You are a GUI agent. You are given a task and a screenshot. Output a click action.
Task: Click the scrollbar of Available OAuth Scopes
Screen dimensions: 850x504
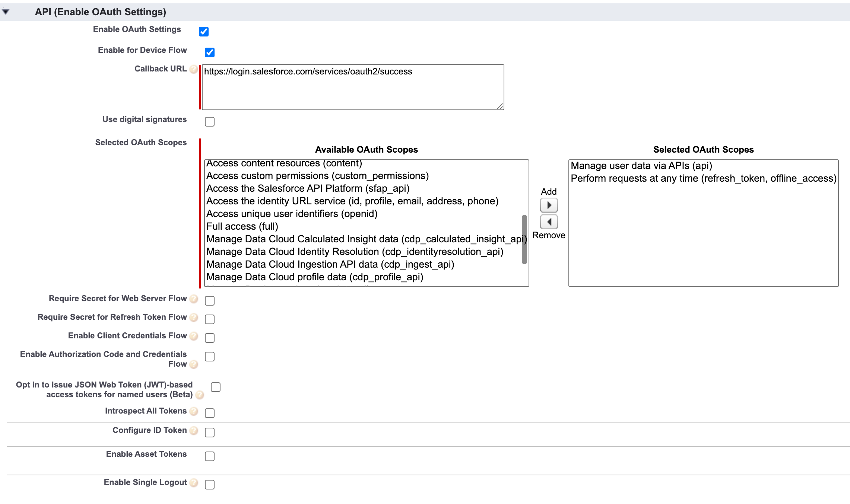[x=524, y=239]
